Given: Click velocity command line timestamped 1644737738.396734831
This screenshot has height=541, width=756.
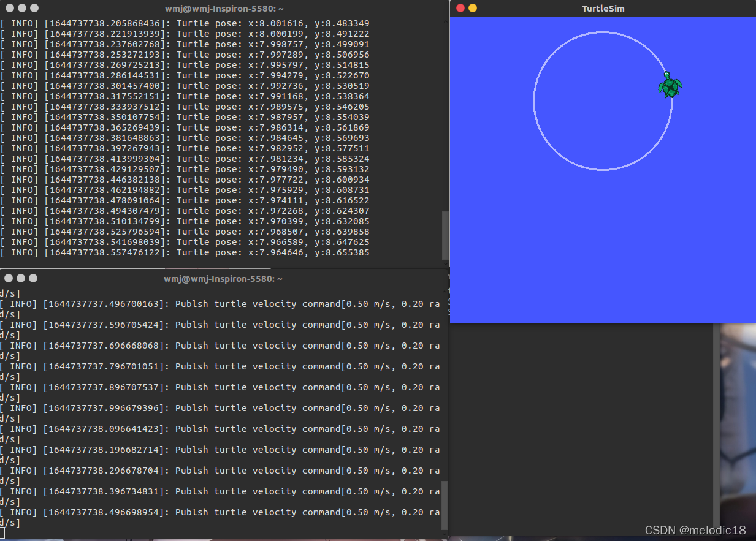Looking at the screenshot, I should point(220,491).
